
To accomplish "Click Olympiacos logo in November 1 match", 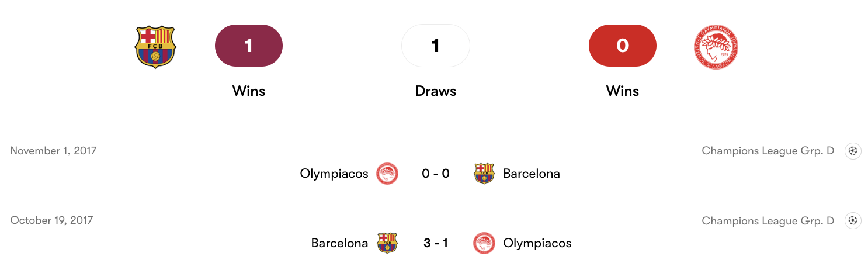I will coord(387,174).
